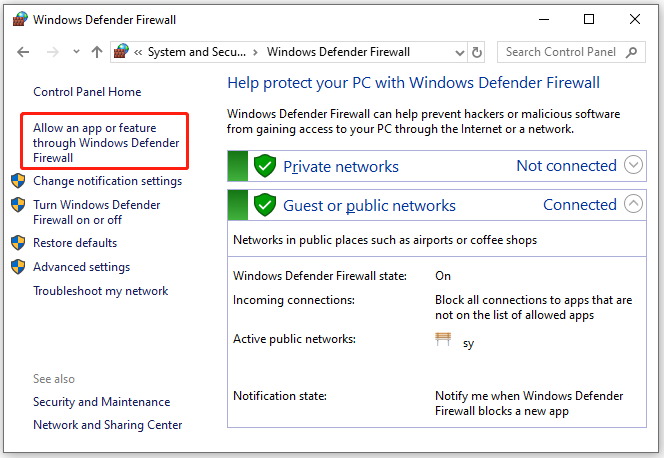The width and height of the screenshot is (664, 458).
Task: Go up one level with Up arrow
Action: 97,52
